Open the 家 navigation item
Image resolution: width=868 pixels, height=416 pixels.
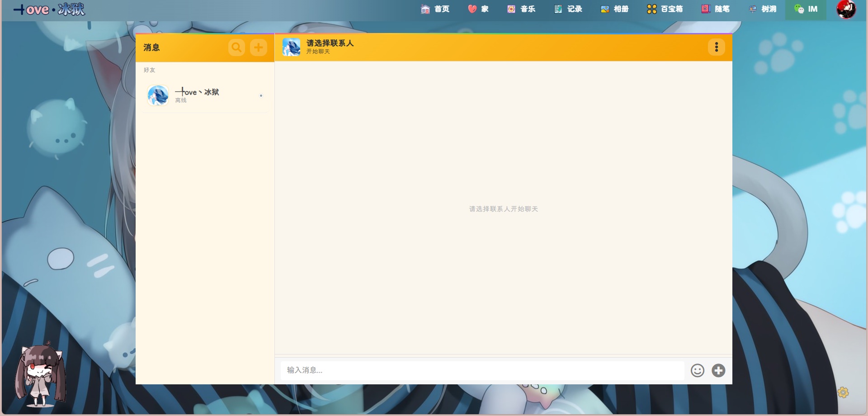point(478,9)
